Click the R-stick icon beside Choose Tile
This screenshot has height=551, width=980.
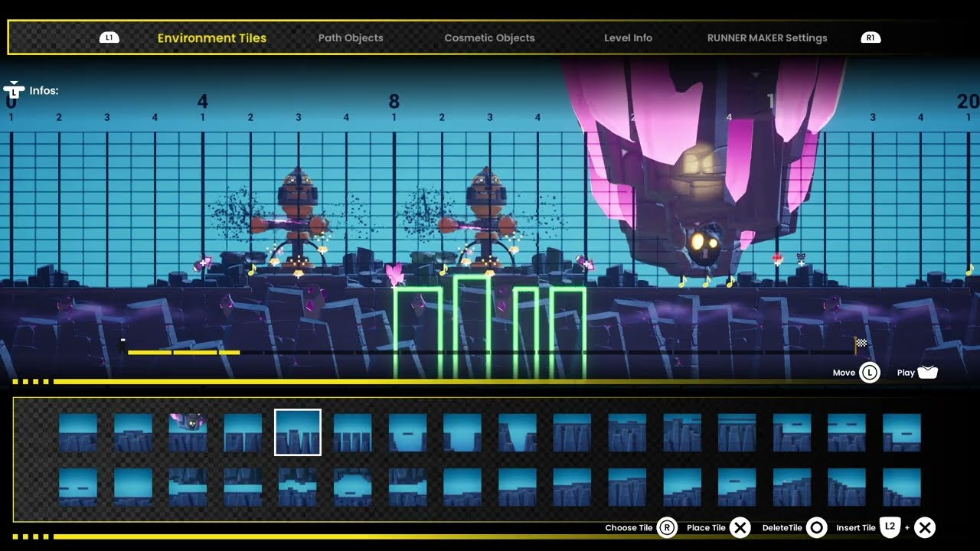(667, 527)
